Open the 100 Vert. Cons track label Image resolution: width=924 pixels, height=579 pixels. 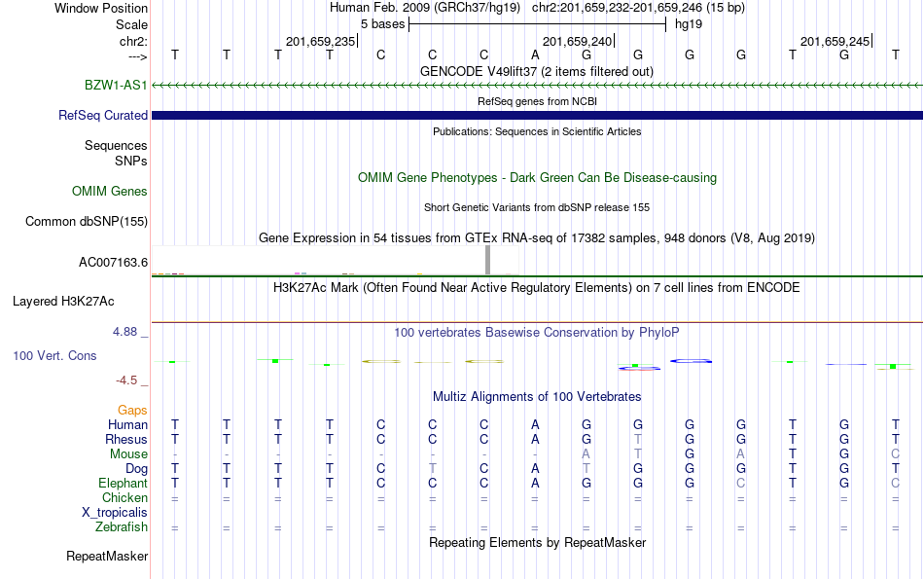[54, 355]
